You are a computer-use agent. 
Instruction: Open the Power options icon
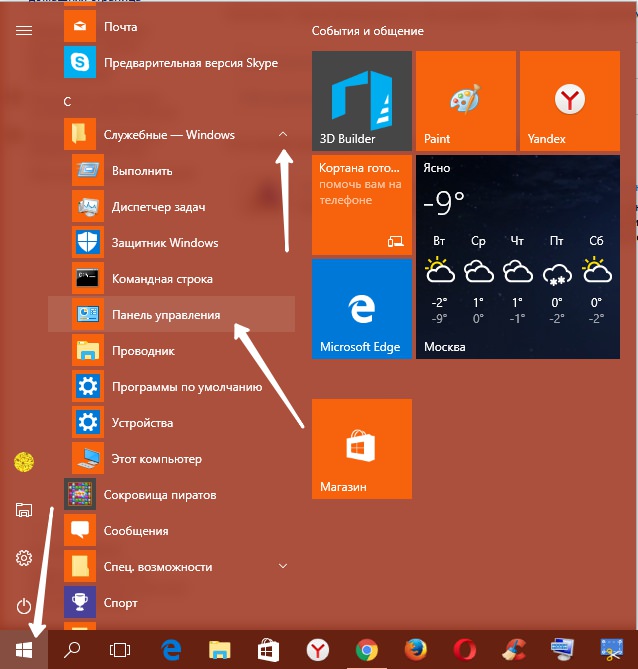click(24, 605)
